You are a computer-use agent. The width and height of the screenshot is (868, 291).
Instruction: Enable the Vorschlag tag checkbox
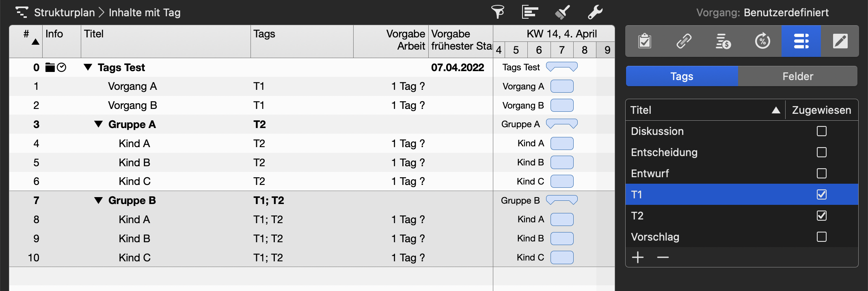pos(821,237)
